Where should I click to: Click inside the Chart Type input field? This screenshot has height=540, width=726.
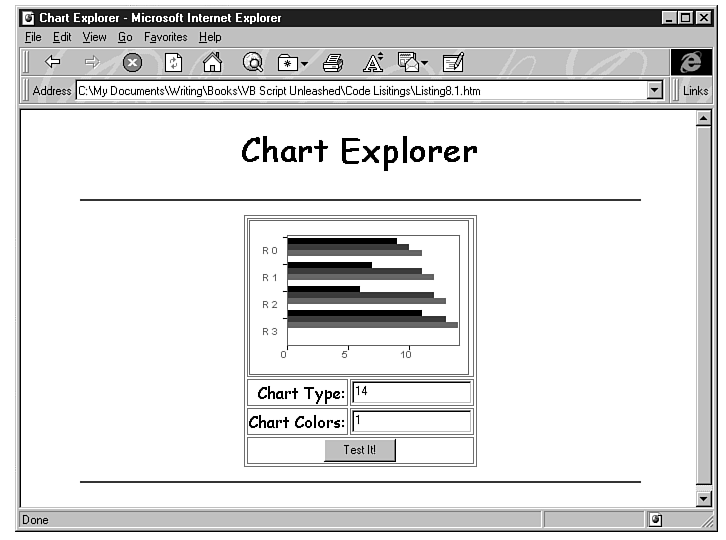point(411,393)
